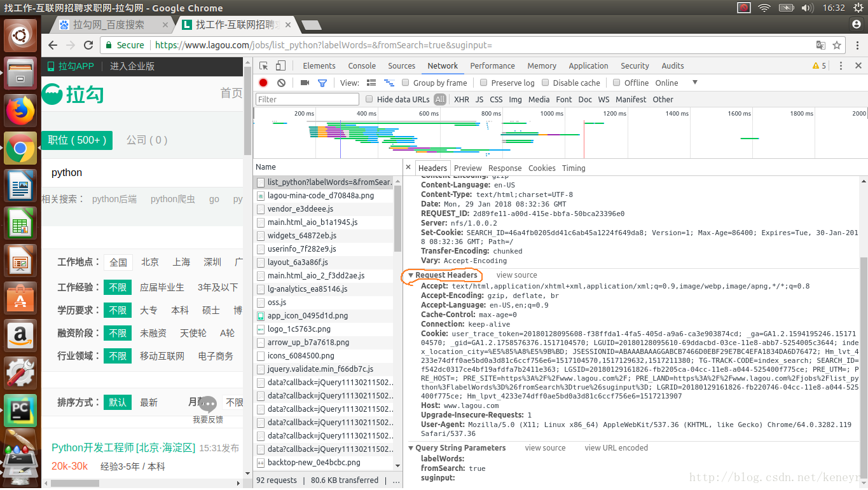Toggle the Offline checkbox
Viewport: 868px width, 490px height.
coord(617,83)
